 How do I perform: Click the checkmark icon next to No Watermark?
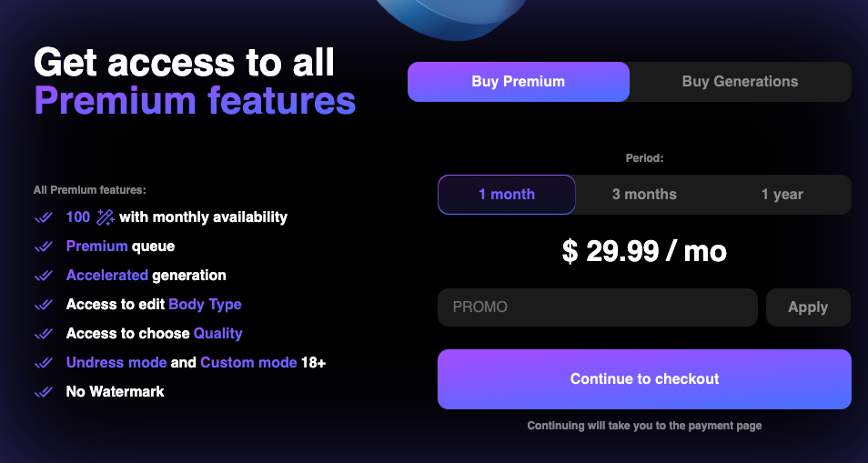pyautogui.click(x=43, y=392)
